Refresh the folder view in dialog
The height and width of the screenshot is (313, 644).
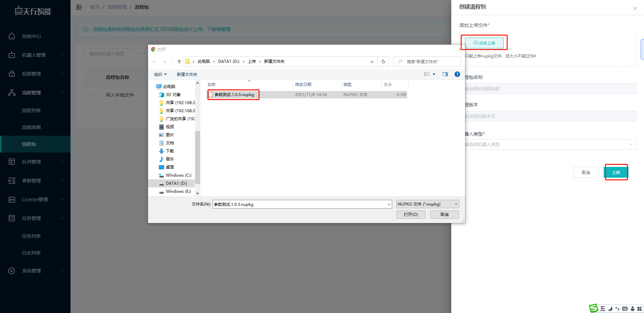pyautogui.click(x=383, y=61)
